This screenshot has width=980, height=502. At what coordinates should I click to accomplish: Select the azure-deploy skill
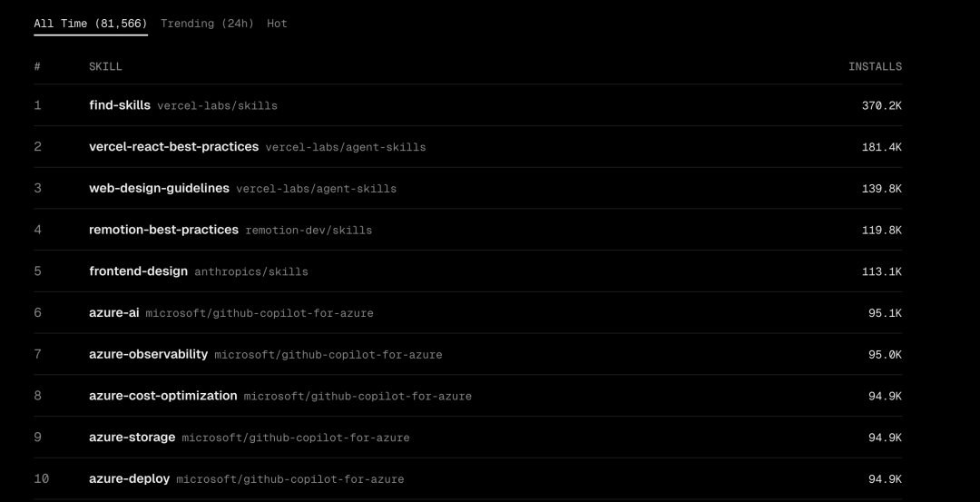[129, 479]
